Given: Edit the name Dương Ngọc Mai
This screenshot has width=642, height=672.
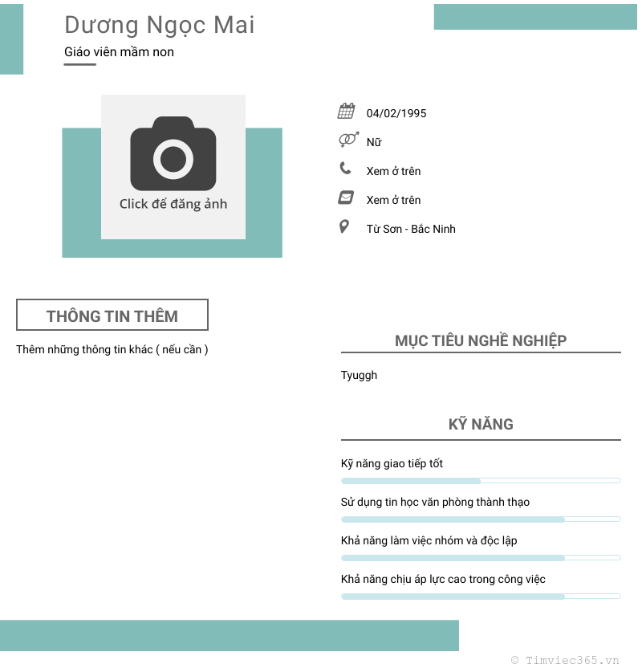Looking at the screenshot, I should [159, 26].
